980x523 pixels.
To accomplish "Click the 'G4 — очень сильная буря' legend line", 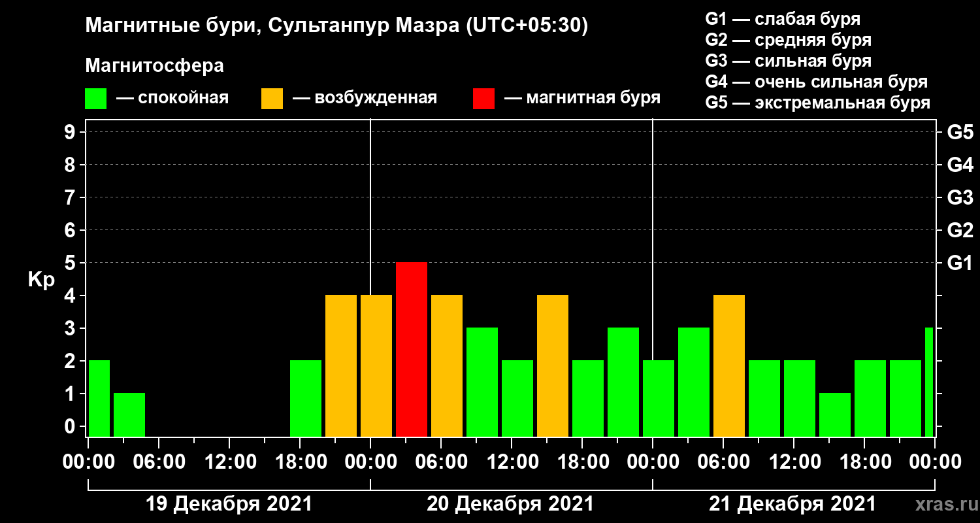I will point(816,81).
